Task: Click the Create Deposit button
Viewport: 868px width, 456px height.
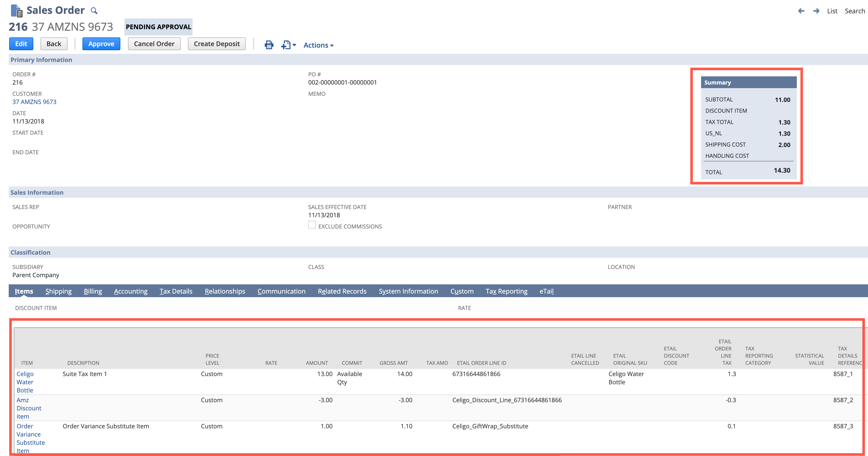Action: [217, 44]
